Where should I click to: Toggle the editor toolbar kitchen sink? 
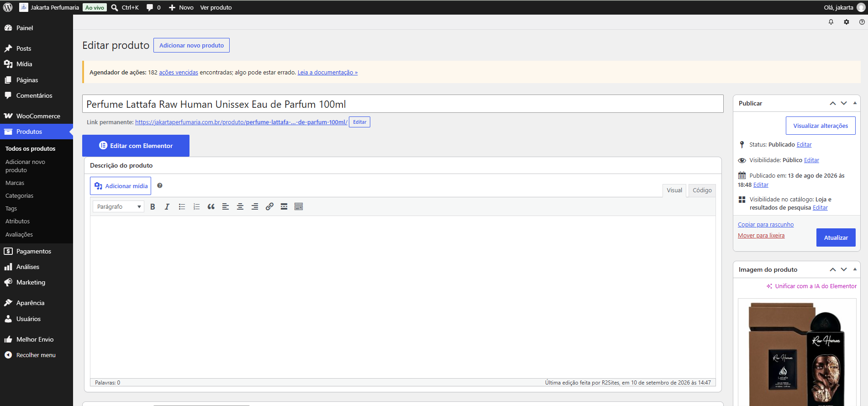pos(299,206)
